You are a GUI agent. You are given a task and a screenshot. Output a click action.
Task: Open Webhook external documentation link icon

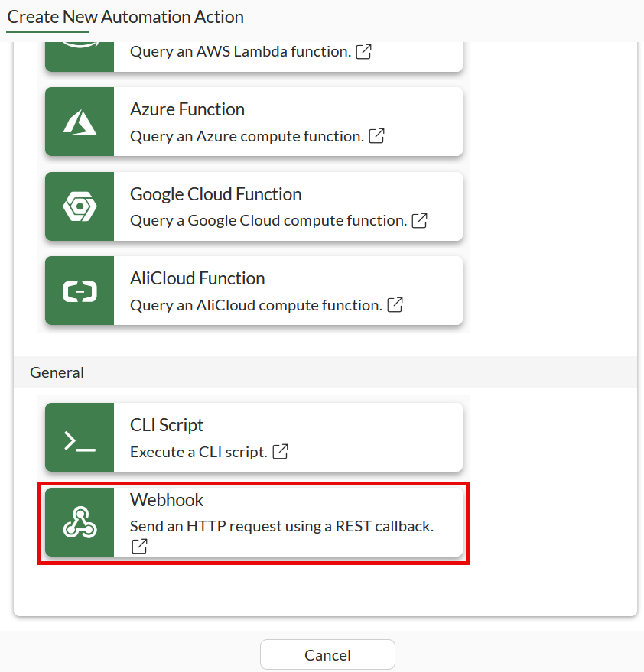point(139,546)
